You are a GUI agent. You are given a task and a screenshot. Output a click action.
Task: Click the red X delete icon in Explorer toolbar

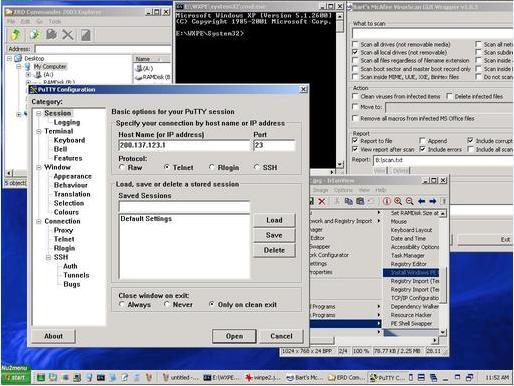[68, 34]
